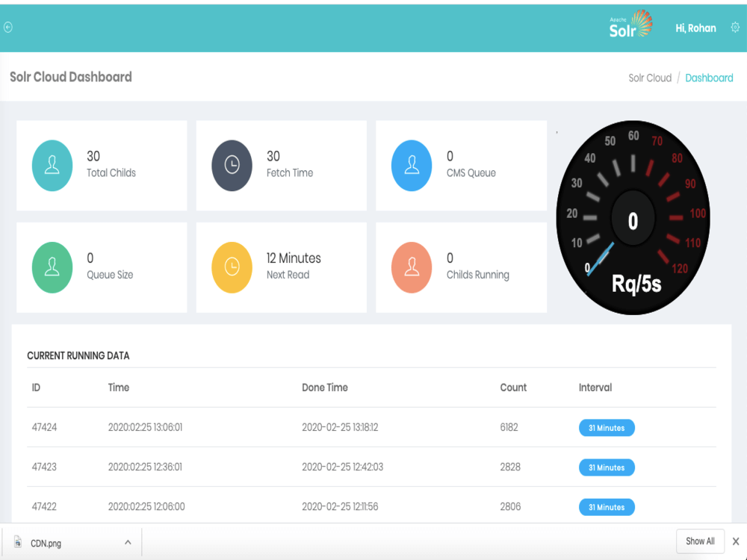Expand the CDN.png download options chevron

[x=128, y=542]
